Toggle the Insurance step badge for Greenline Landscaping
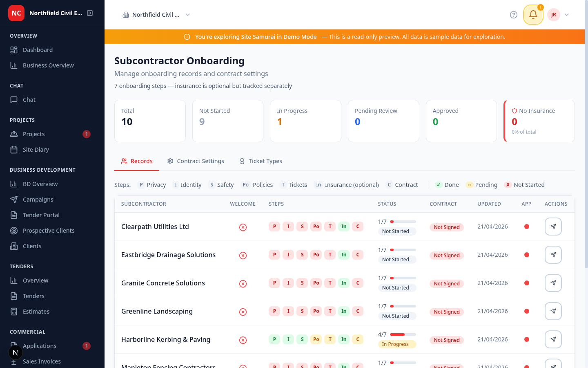 pyautogui.click(x=344, y=311)
